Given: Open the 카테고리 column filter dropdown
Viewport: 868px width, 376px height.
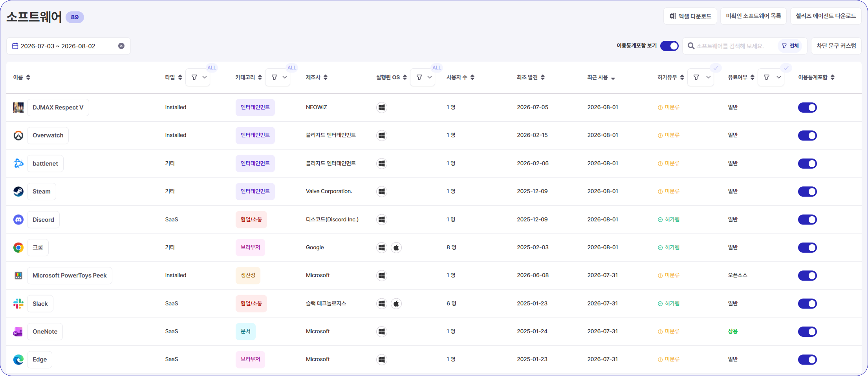Looking at the screenshot, I should click(278, 77).
